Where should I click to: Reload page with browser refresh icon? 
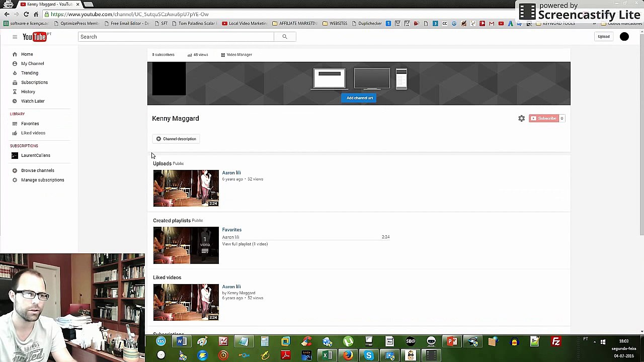point(26,14)
